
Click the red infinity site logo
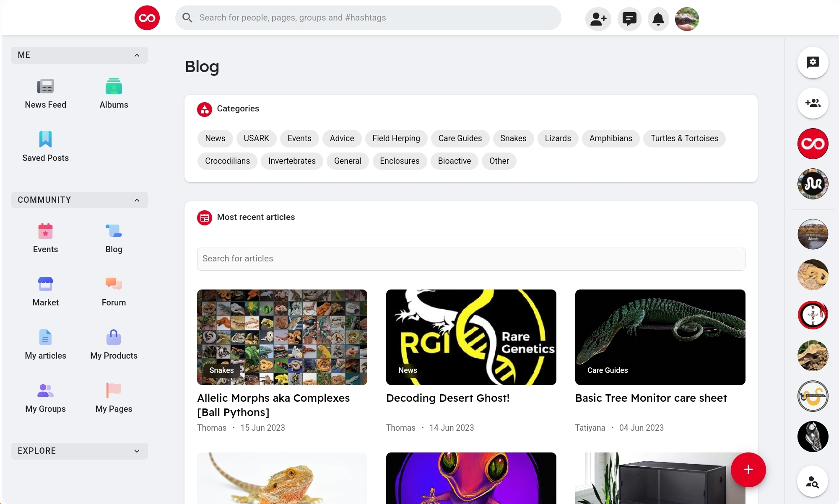pyautogui.click(x=147, y=18)
